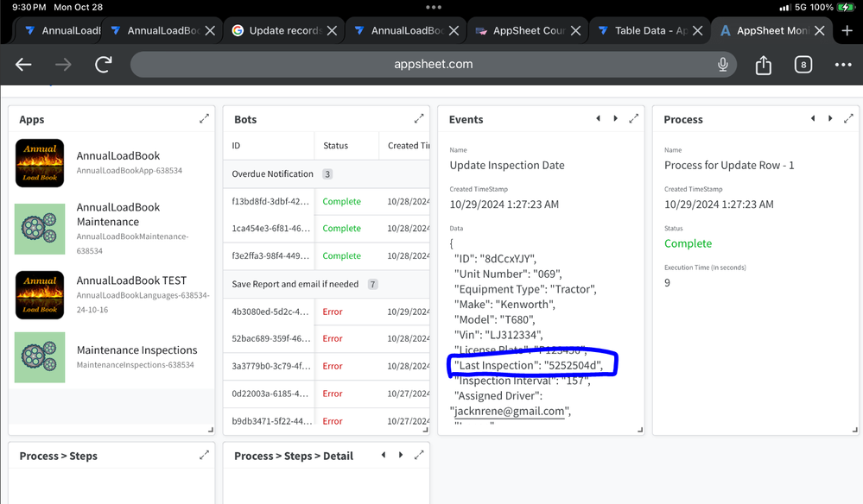
Task: Close the Table Data tab
Action: pos(697,31)
